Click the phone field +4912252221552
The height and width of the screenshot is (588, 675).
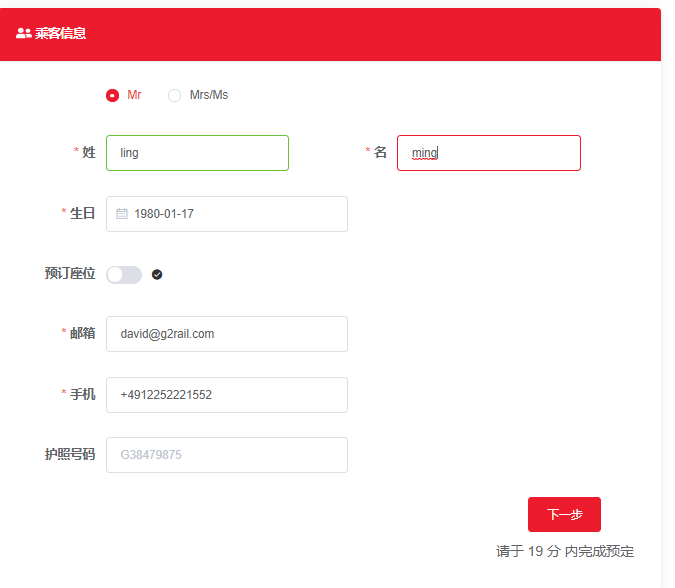(x=227, y=395)
